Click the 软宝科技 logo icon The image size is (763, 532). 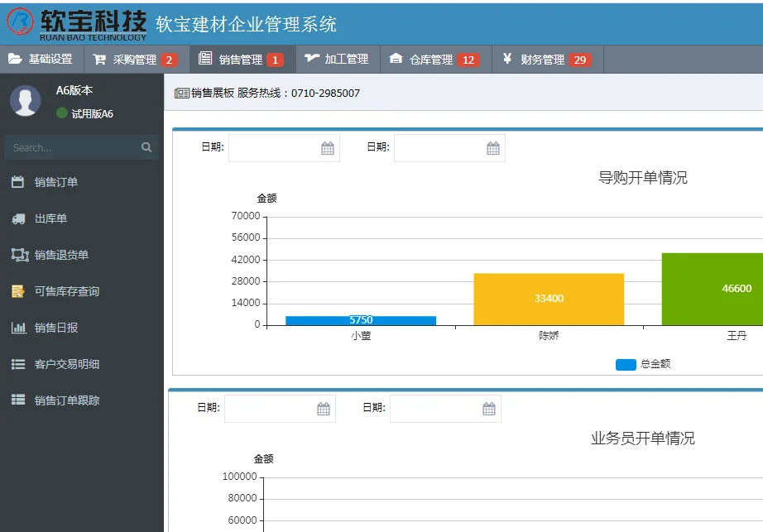pos(21,22)
